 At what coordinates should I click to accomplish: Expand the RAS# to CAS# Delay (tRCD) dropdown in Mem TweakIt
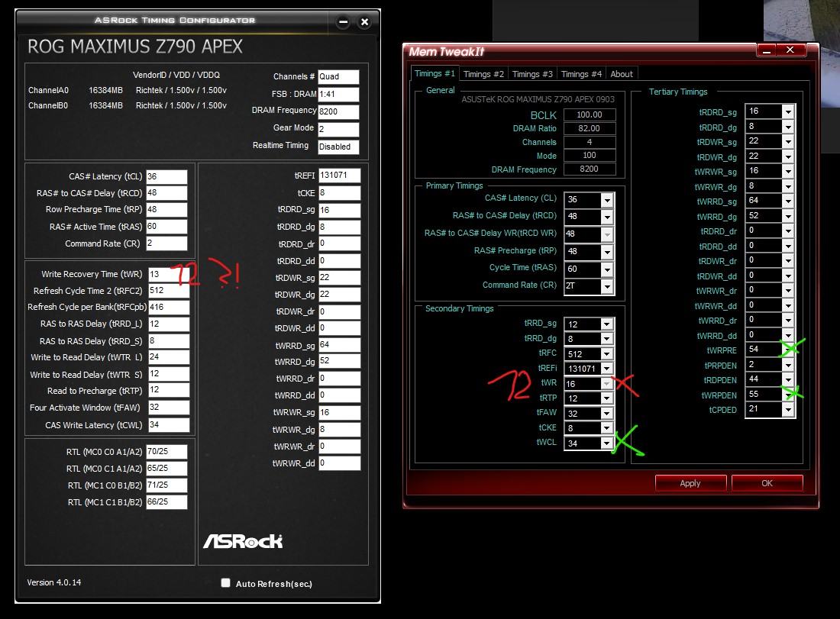click(x=607, y=217)
